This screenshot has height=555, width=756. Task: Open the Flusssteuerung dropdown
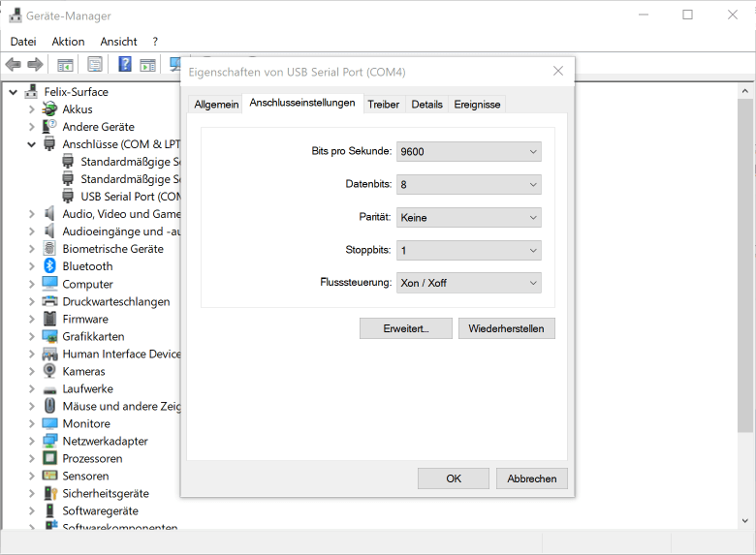click(469, 283)
